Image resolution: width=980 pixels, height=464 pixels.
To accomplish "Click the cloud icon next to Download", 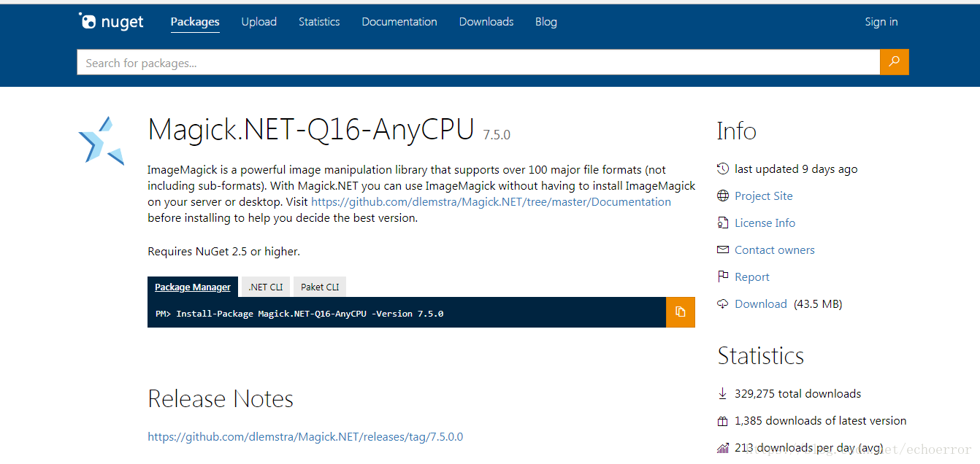I will coord(723,303).
